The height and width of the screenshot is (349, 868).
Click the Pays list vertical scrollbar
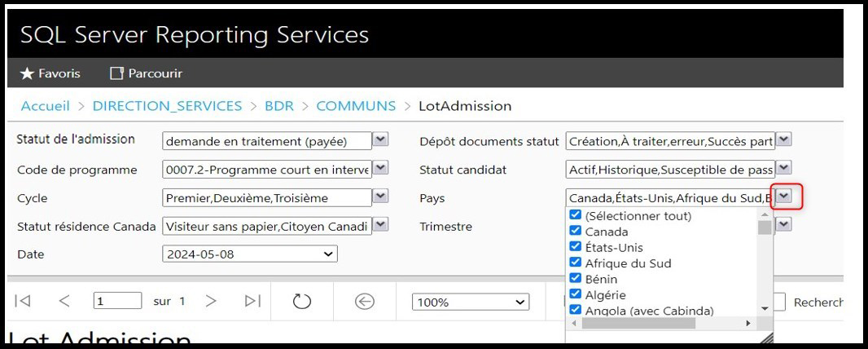pyautogui.click(x=765, y=261)
